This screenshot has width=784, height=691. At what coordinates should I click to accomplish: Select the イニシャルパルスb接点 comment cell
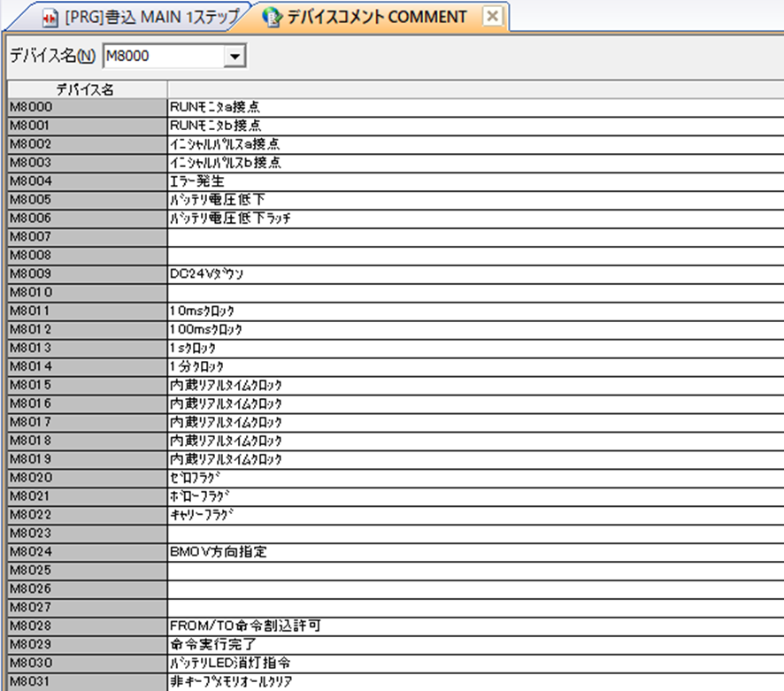[475, 163]
